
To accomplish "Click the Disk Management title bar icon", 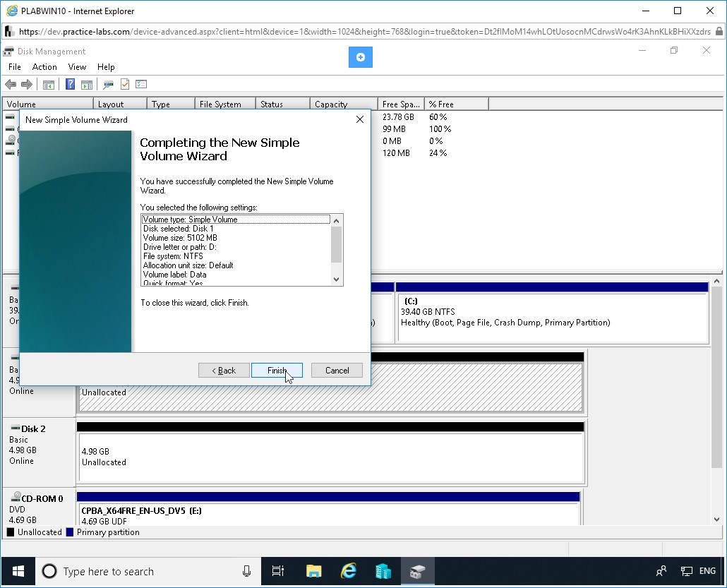I will 8,52.
